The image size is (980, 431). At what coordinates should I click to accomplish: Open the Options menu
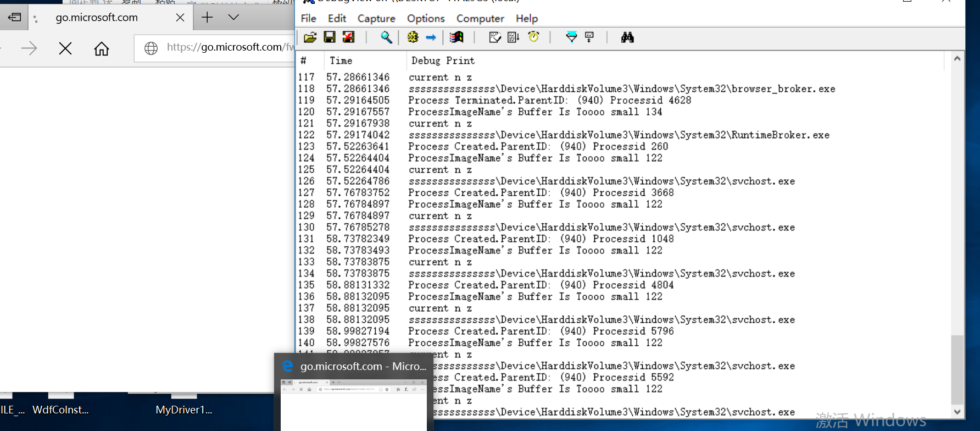pyautogui.click(x=426, y=18)
